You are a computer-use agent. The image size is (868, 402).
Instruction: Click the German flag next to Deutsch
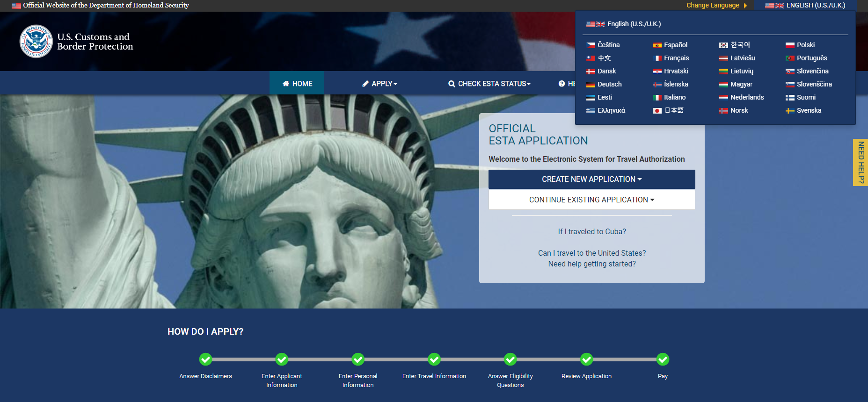tap(591, 85)
